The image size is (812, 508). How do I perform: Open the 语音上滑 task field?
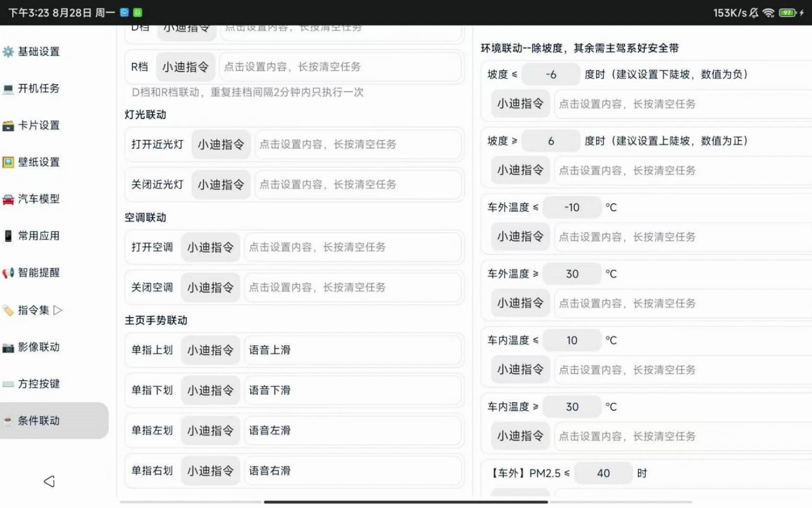click(353, 350)
